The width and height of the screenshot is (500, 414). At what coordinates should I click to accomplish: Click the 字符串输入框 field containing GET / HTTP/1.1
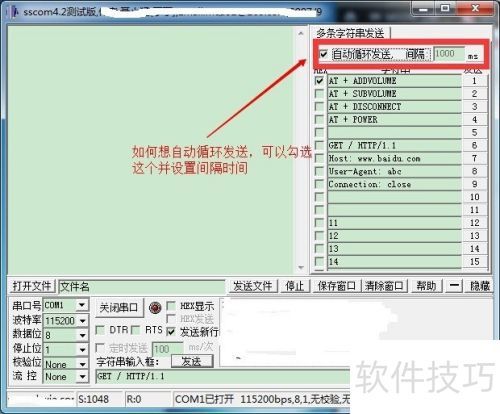pyautogui.click(x=222, y=376)
